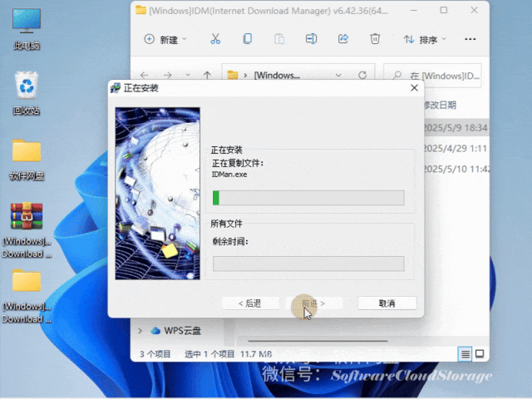Click the 选中 1 个项目 11.7 MB status
The image size is (532, 399).
coord(229,354)
